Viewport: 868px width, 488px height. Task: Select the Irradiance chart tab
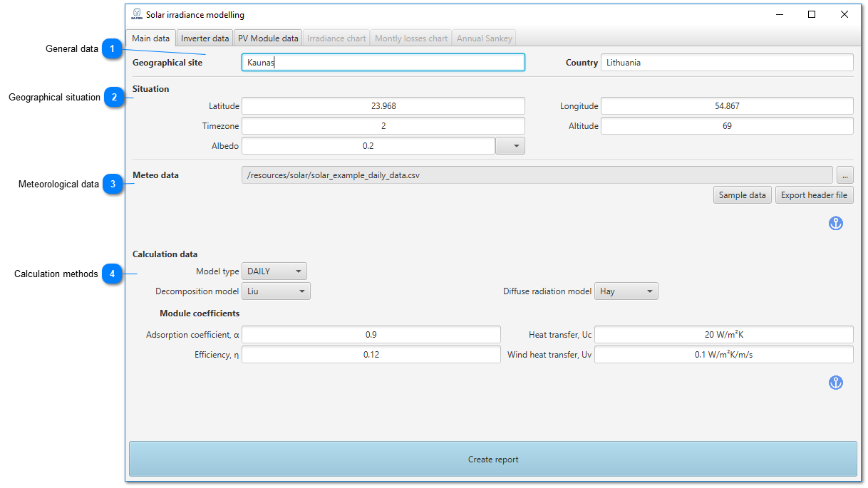[337, 38]
